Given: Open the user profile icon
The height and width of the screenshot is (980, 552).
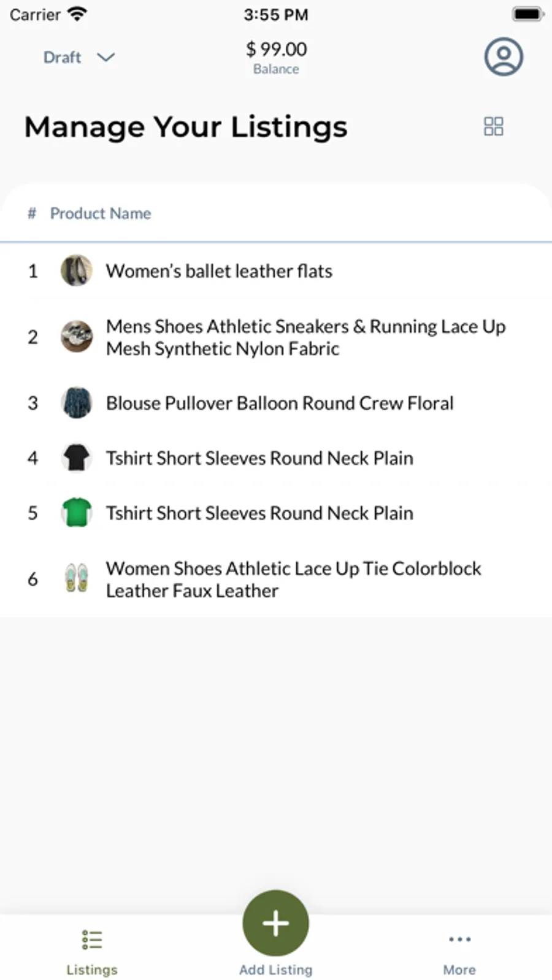Looking at the screenshot, I should (x=503, y=57).
